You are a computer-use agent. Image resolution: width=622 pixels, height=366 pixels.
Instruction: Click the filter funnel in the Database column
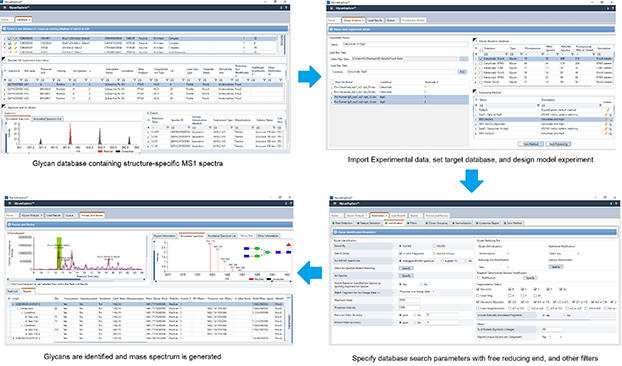[507, 54]
